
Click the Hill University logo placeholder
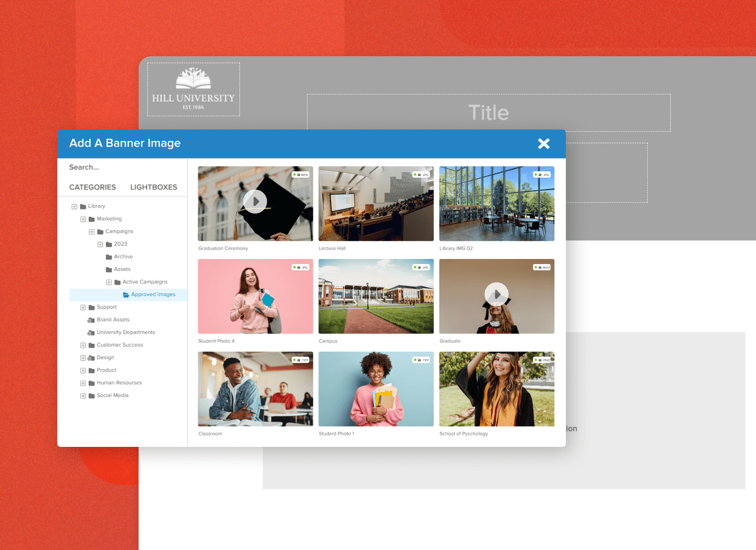click(194, 89)
